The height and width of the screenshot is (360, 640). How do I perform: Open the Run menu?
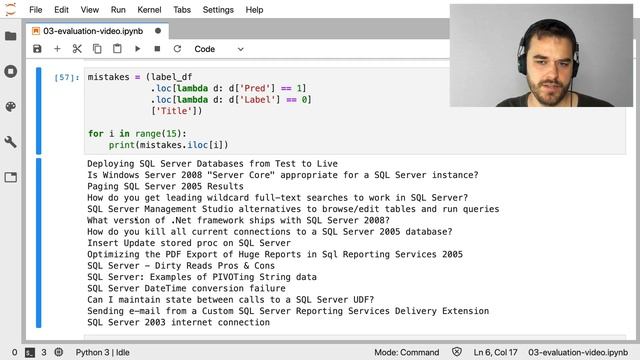[x=118, y=10]
